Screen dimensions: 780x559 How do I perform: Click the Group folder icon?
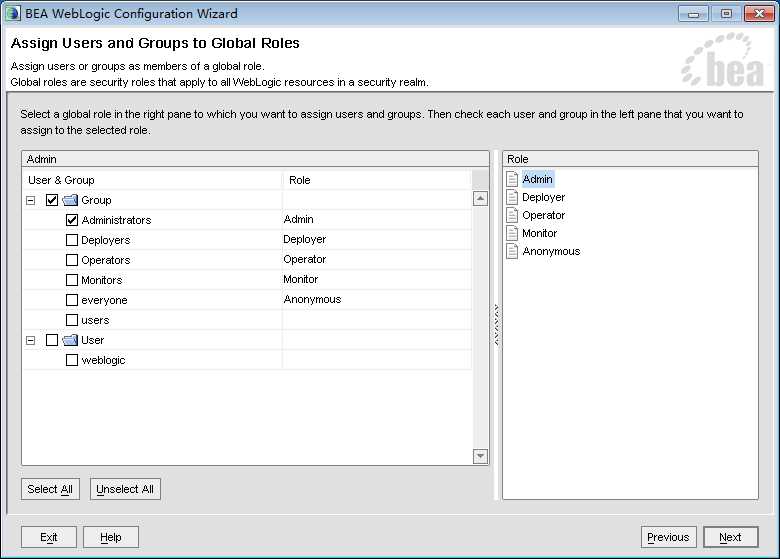coord(70,200)
